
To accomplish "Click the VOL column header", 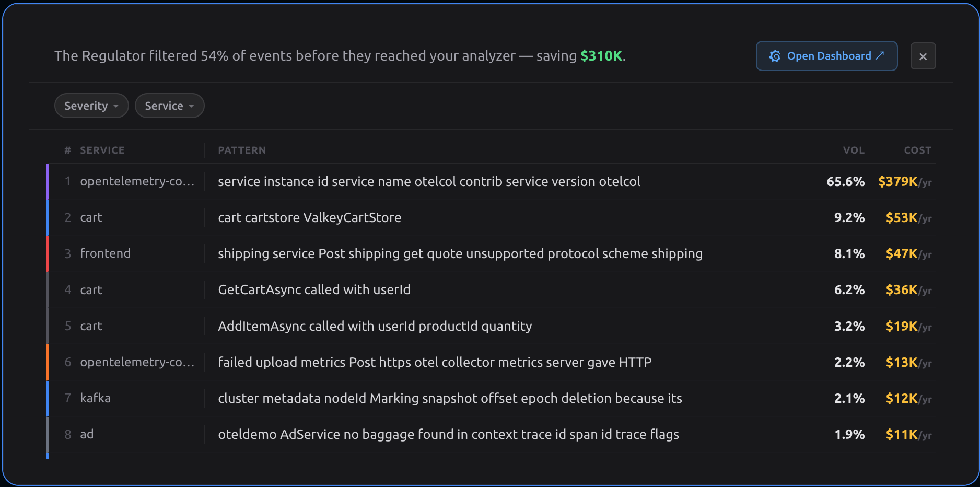I will (853, 150).
